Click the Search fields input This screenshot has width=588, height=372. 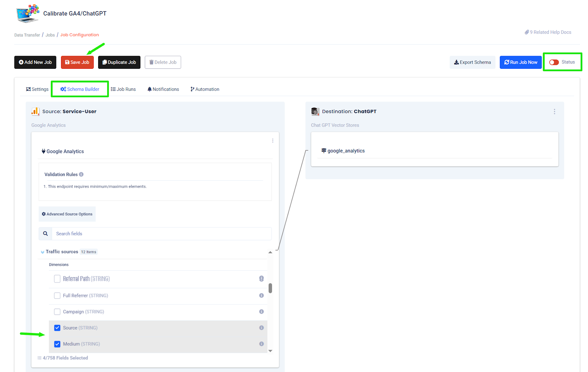[162, 234]
